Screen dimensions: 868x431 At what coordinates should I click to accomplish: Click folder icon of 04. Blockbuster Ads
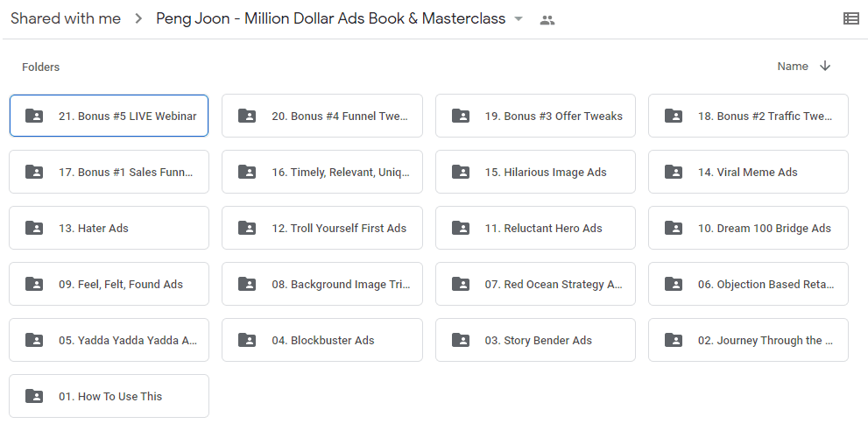point(247,340)
